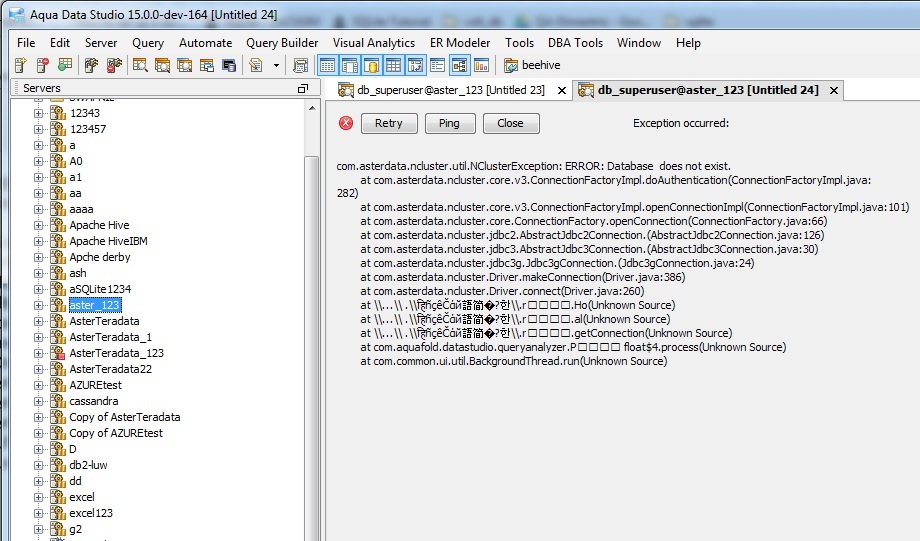The image size is (920, 541).
Task: Toggle the table with side pane view button
Action: pos(350,65)
